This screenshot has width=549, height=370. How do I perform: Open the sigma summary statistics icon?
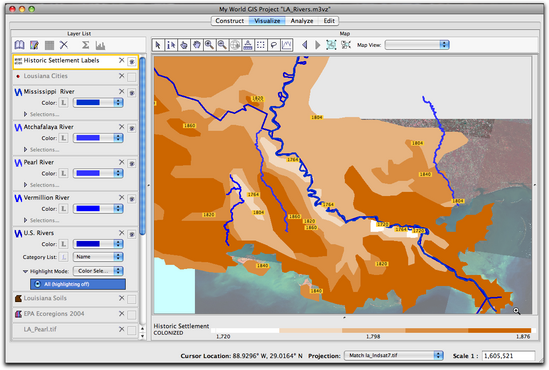click(x=85, y=45)
